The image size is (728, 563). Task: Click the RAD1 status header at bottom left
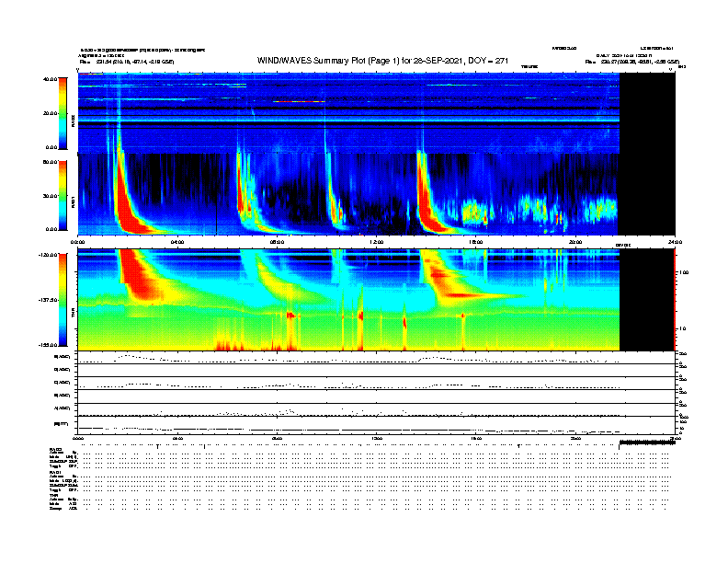point(55,473)
